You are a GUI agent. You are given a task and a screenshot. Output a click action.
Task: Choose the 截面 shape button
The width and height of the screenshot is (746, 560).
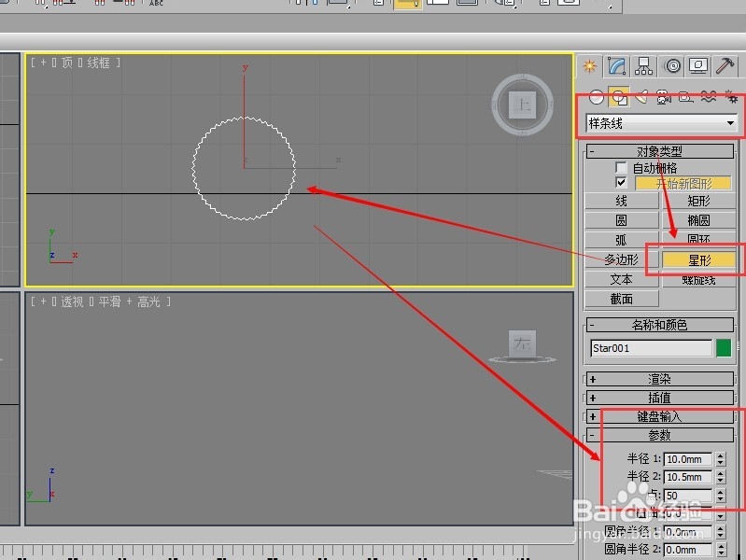621,299
